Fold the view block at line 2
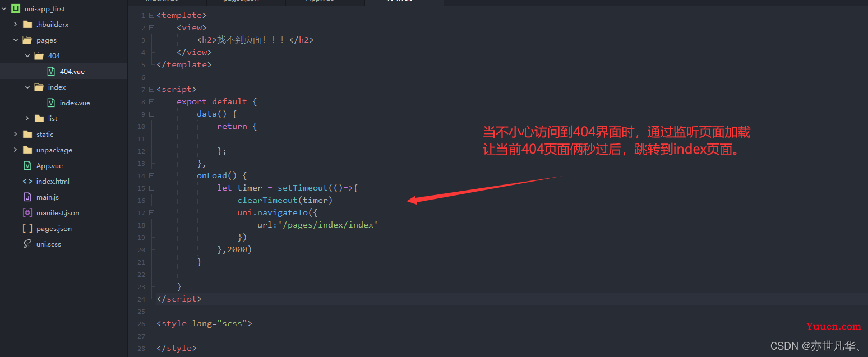The width and height of the screenshot is (868, 357). click(151, 28)
